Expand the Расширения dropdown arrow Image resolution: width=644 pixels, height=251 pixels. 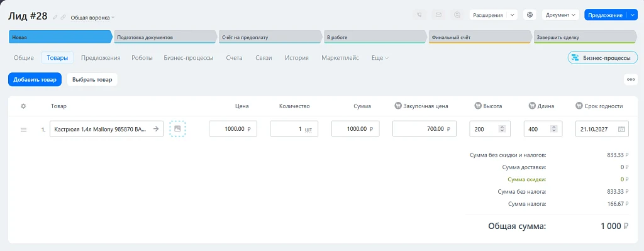512,15
